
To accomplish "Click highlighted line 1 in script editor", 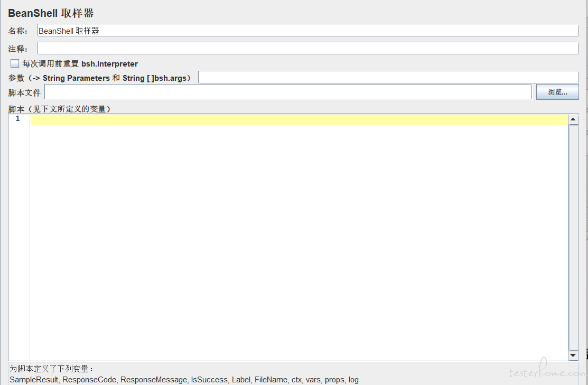I will pyautogui.click(x=298, y=120).
